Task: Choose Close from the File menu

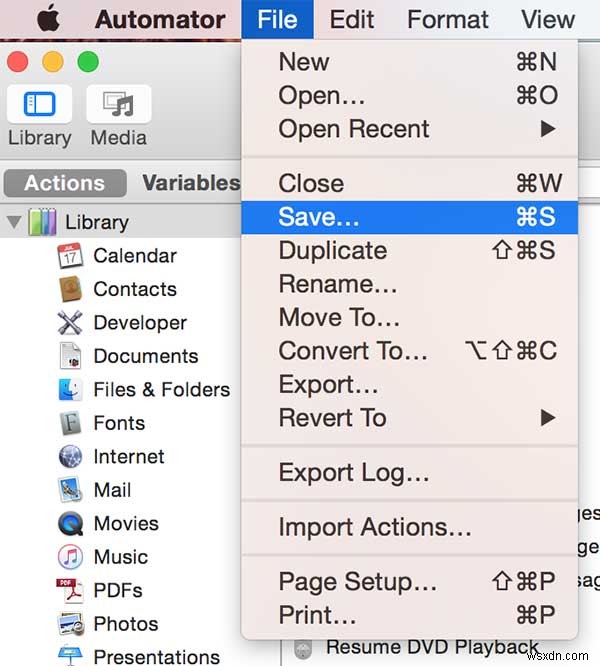Action: (x=409, y=183)
